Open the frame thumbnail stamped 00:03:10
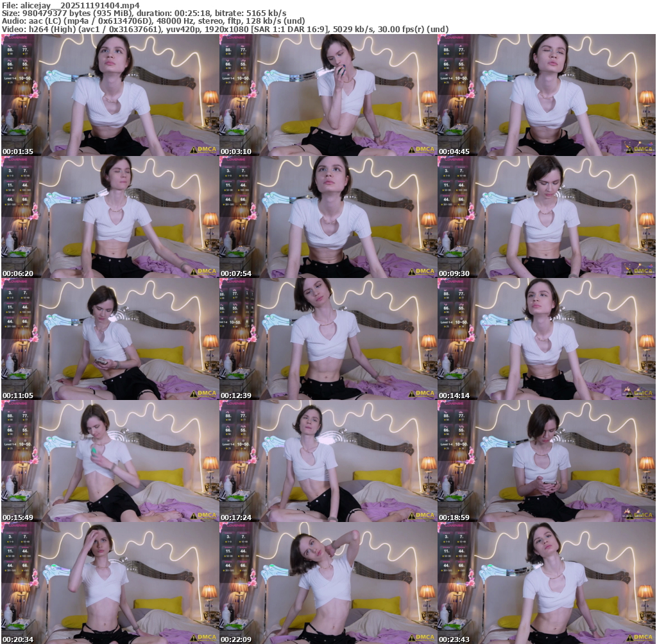Image resolution: width=657 pixels, height=644 pixels. [328, 95]
